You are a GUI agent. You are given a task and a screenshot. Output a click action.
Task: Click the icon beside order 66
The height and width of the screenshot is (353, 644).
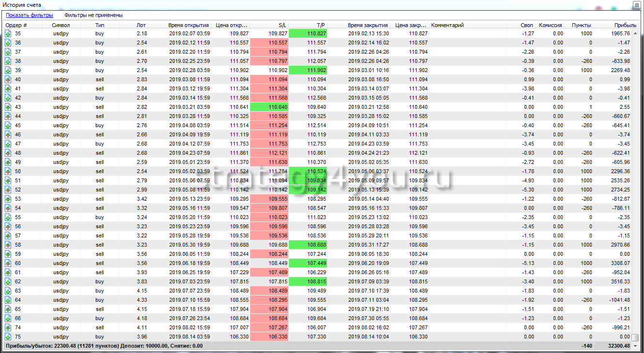click(x=8, y=318)
